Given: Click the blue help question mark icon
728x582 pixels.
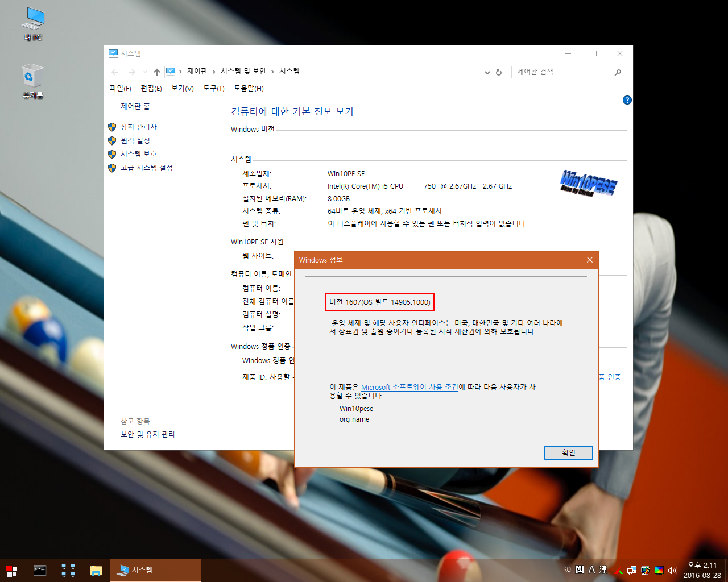Looking at the screenshot, I should (x=627, y=100).
